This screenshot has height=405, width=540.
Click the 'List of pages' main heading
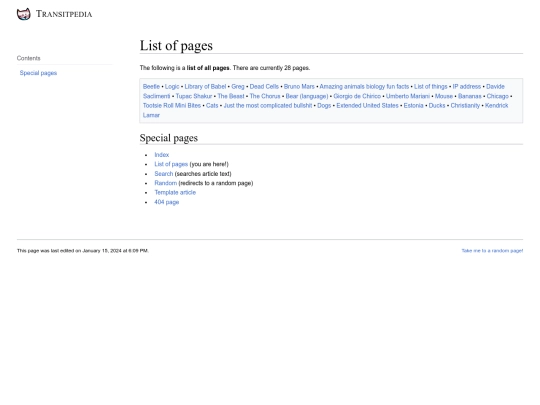pyautogui.click(x=176, y=46)
